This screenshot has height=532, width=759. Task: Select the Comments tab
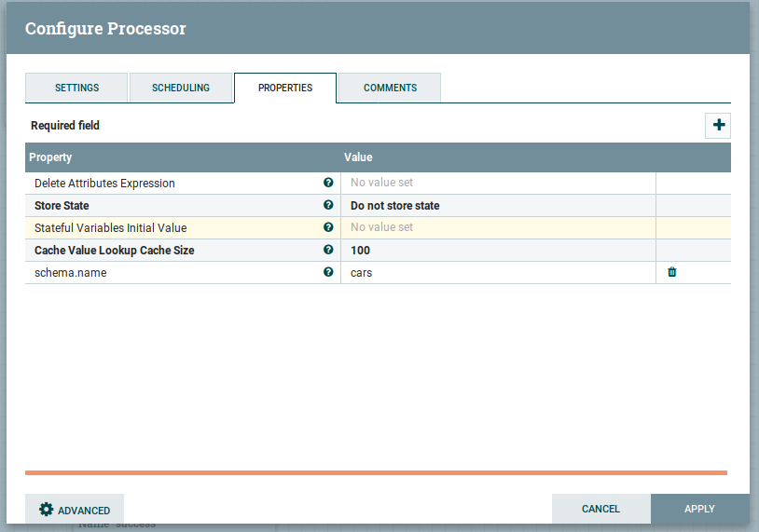[x=390, y=88]
